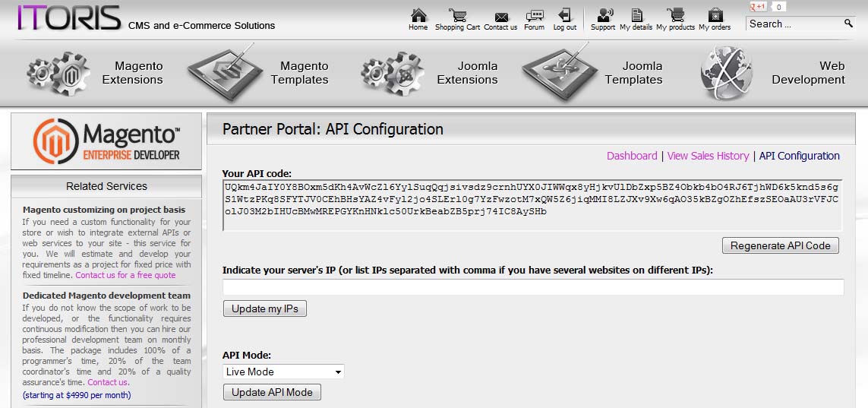Screen dimensions: 868x408
Task: Click '(starting at $4990 per month)' text
Action: tap(77, 395)
